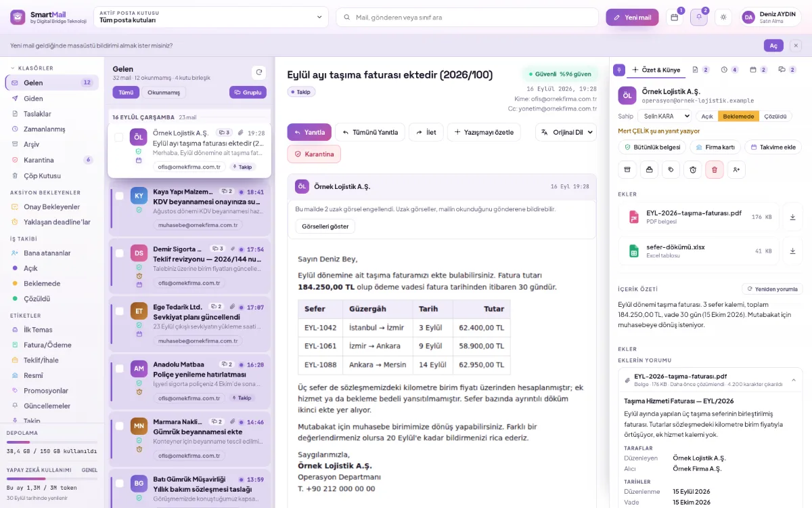
Task: Filter list by Okunmamış
Action: pos(164,92)
